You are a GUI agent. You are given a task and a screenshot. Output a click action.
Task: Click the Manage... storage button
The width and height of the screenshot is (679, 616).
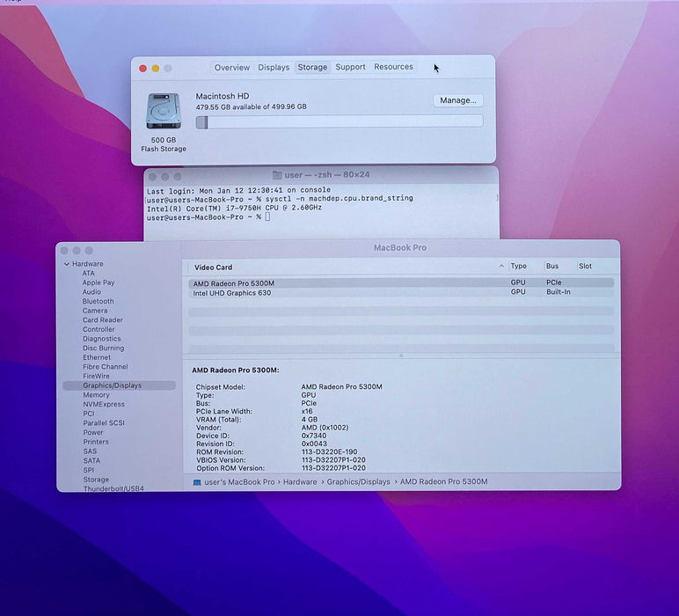[457, 100]
